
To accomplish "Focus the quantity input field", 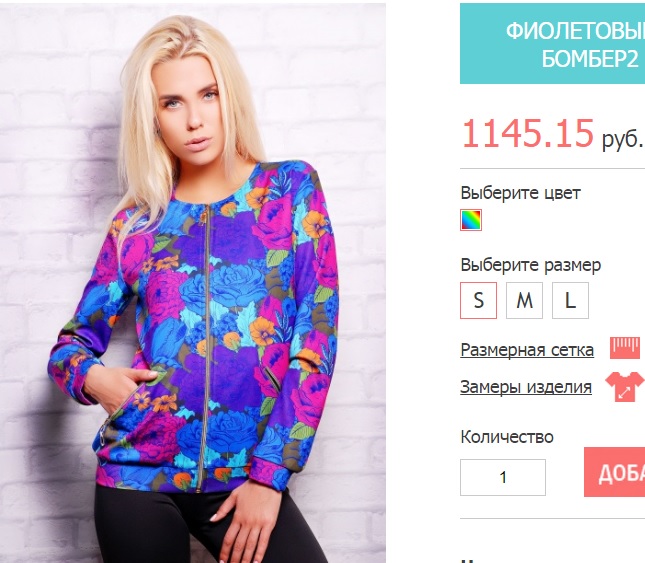I will click(503, 477).
